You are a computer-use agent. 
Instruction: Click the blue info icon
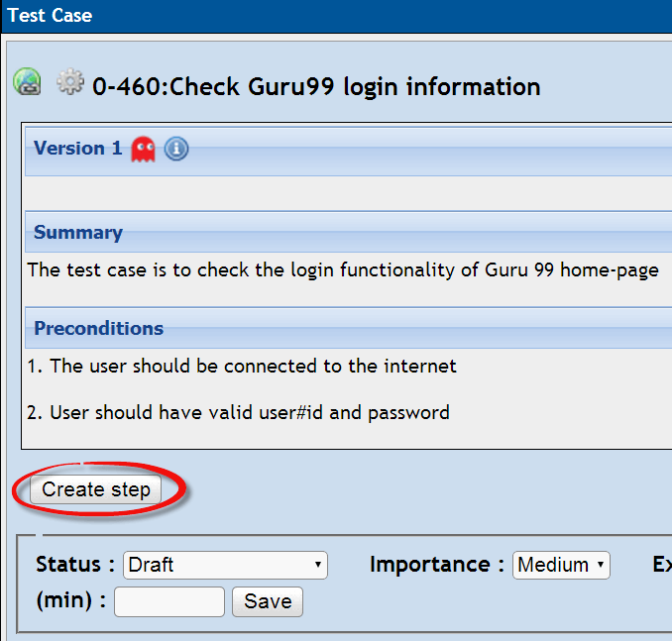point(176,150)
